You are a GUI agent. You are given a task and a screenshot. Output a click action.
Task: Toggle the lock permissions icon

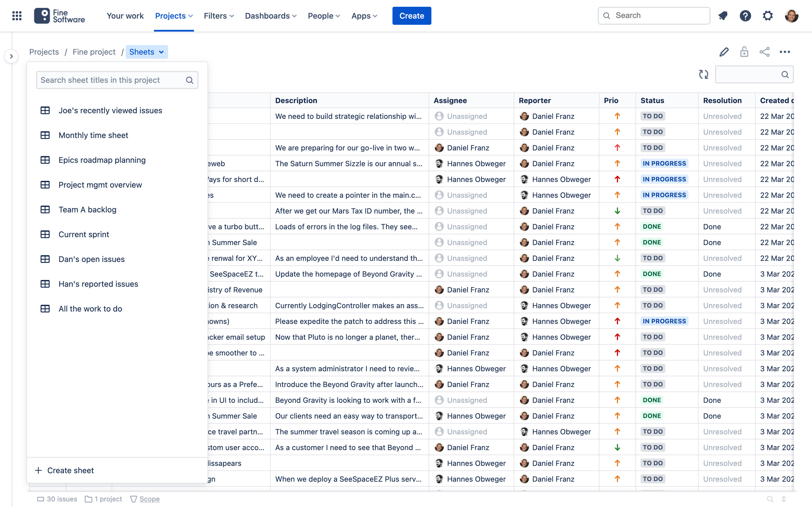click(744, 52)
